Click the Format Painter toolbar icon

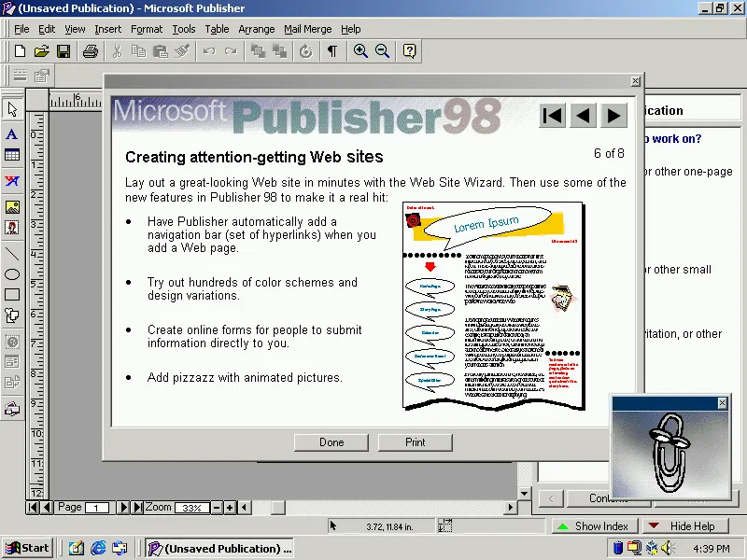click(x=181, y=51)
